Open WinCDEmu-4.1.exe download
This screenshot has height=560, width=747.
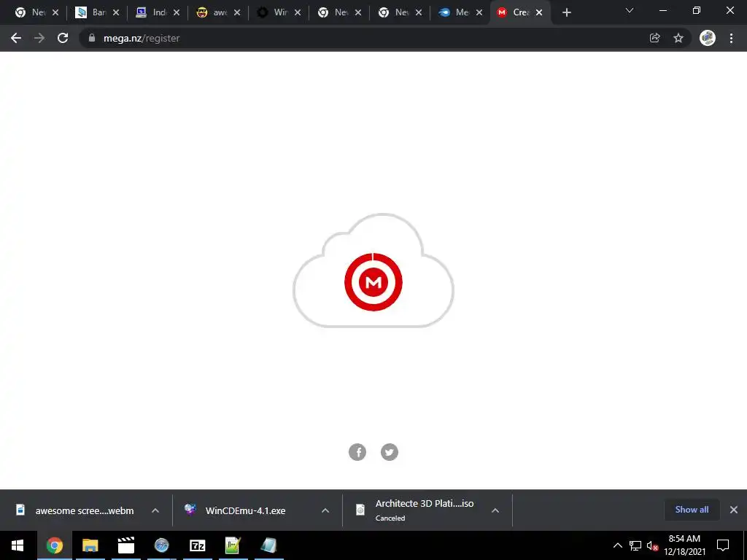click(245, 510)
